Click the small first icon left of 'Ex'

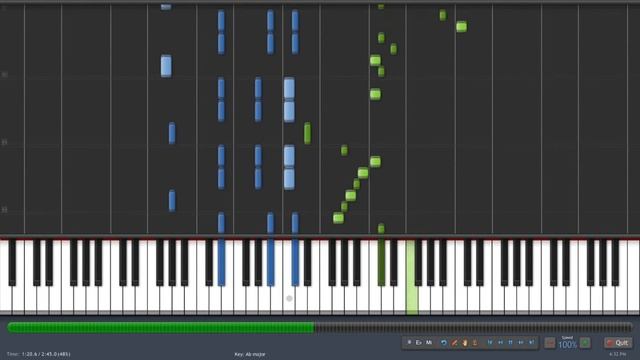click(409, 342)
